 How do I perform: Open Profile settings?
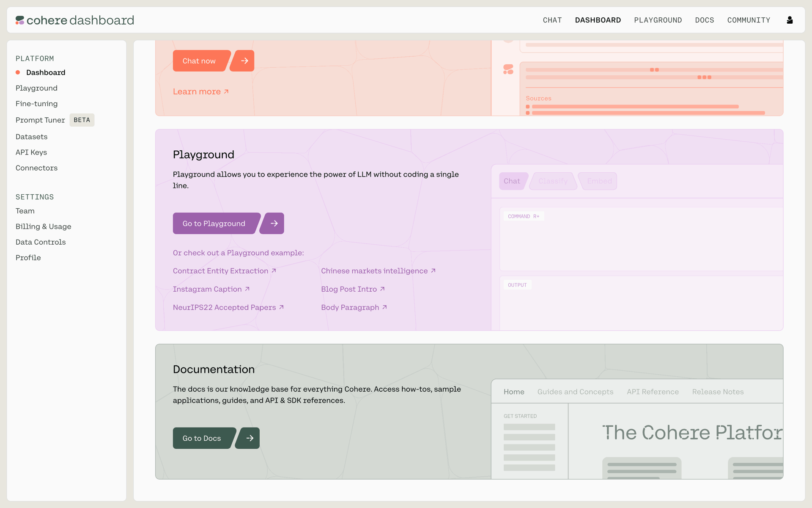[28, 258]
